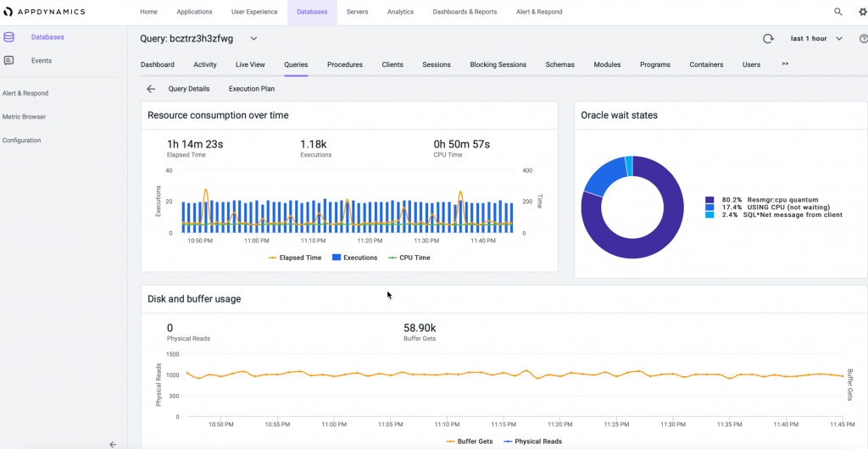
Task: Click the refresh icon beside time range
Action: pos(769,39)
